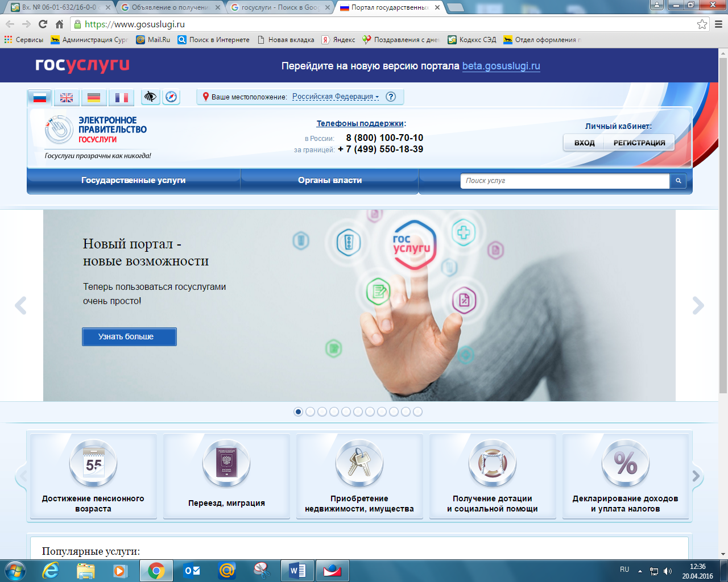Bookmark this page with the star
The height and width of the screenshot is (582, 728).
coord(702,24)
